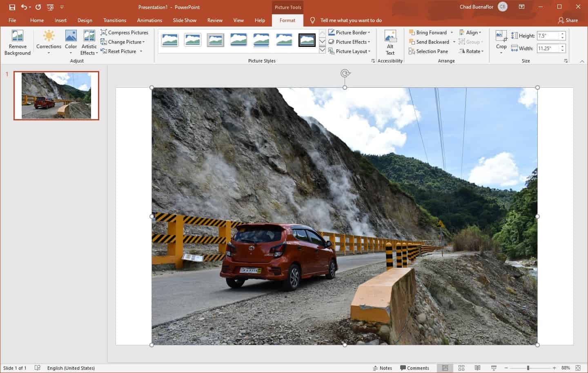The height and width of the screenshot is (373, 588).
Task: Switch to the Design tab
Action: click(x=85, y=20)
